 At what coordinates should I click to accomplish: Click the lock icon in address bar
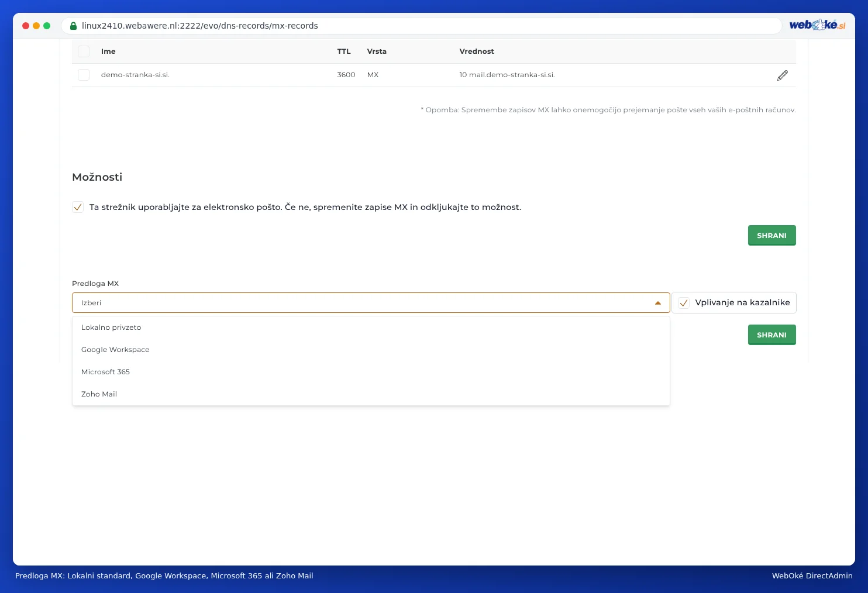tap(74, 26)
